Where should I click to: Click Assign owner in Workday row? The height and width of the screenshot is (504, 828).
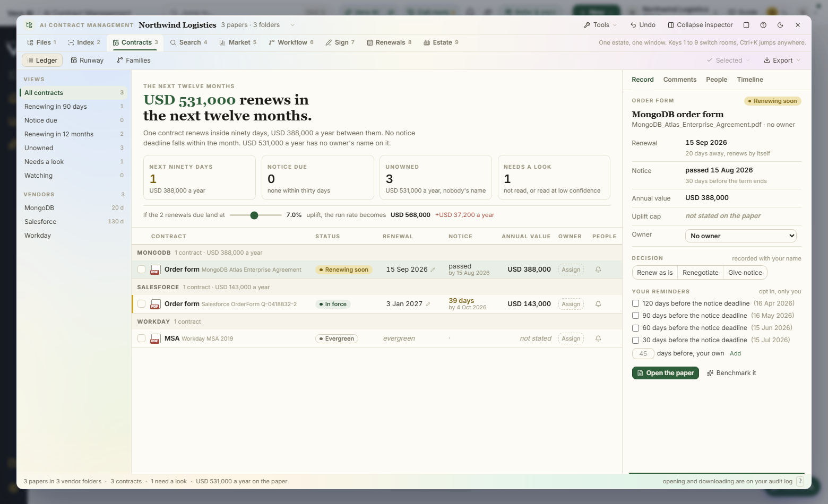point(571,338)
